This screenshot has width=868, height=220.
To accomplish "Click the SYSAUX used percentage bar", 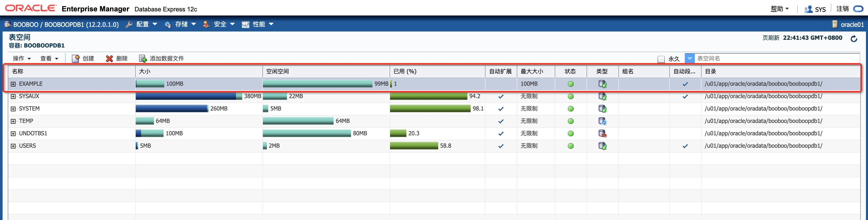I will coord(428,97).
